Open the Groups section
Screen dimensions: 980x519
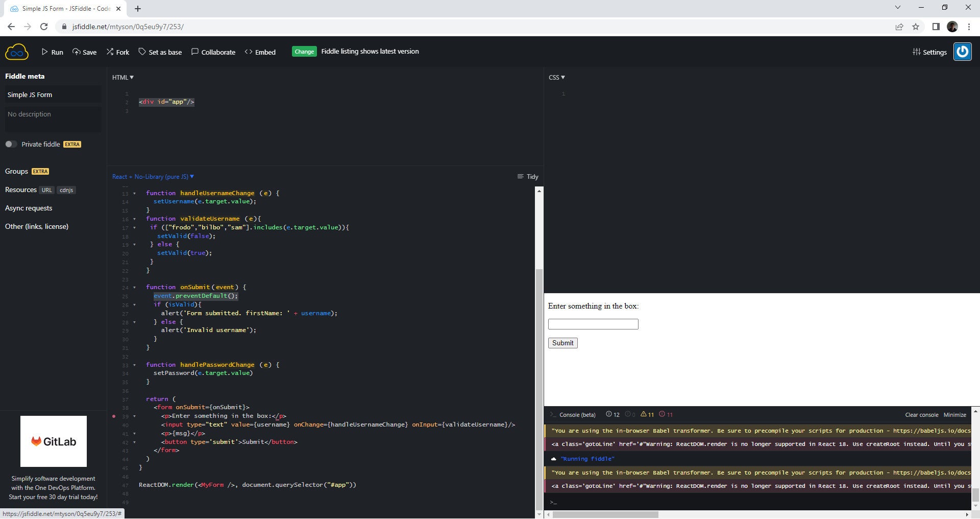[16, 171]
